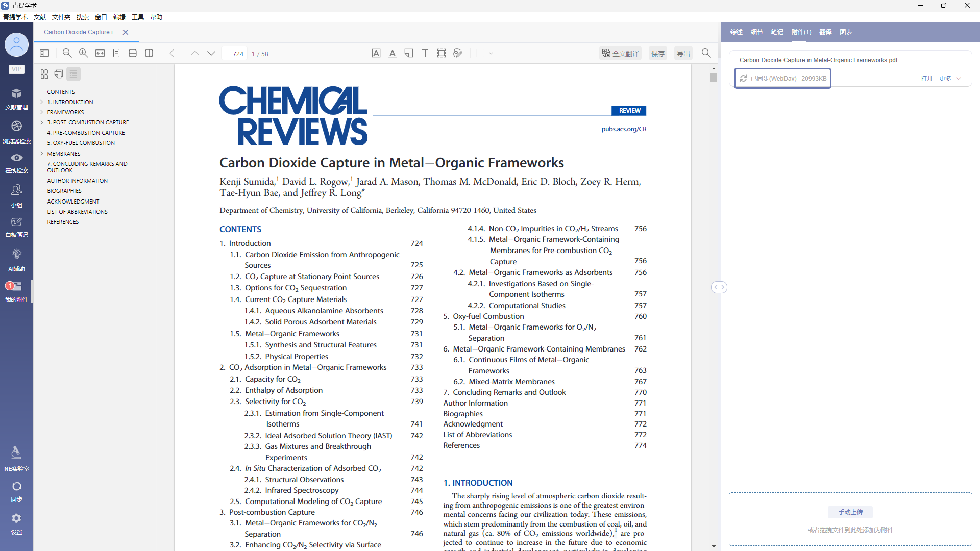
Task: Open the search magnifier in PDF toolbar
Action: 706,53
